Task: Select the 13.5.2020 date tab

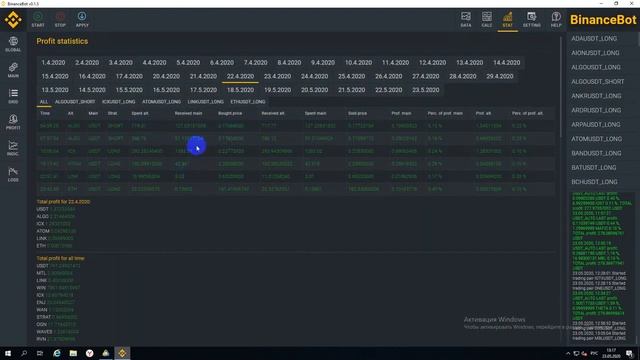Action: pos(55,90)
